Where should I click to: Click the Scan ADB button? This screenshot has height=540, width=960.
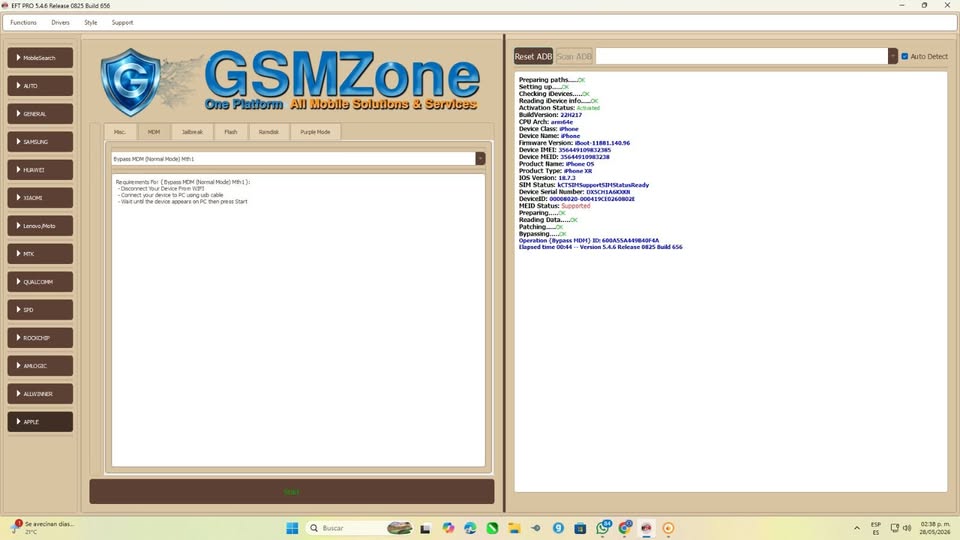tap(574, 56)
